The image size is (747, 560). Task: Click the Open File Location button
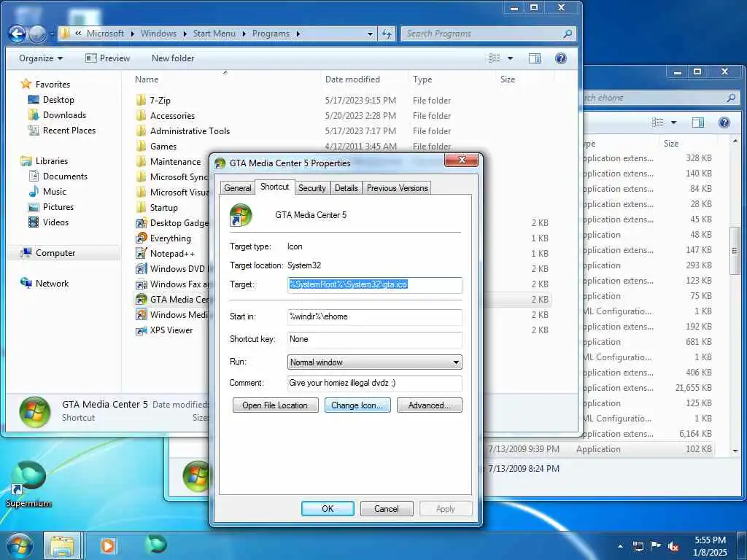(275, 405)
